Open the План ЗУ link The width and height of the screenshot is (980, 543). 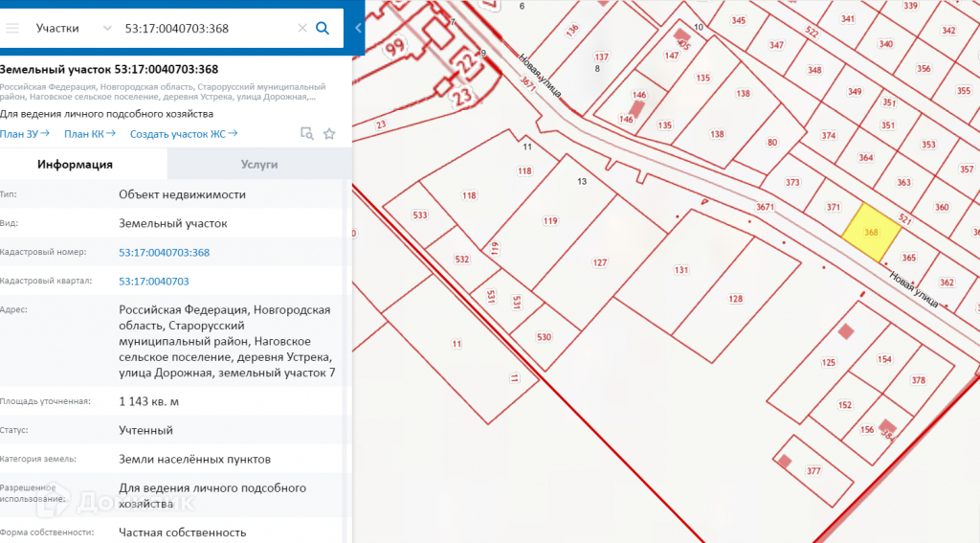click(x=25, y=134)
